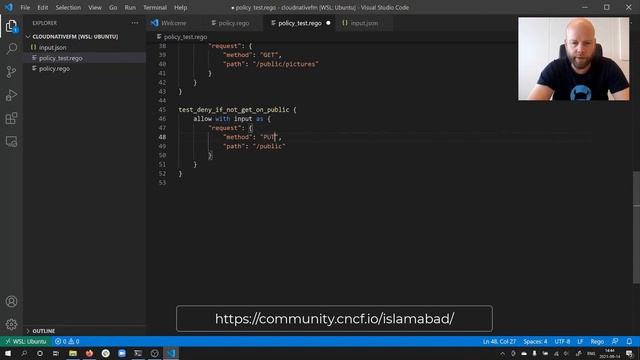The height and width of the screenshot is (360, 640).
Task: Open the Edit menu
Action: tap(42, 7)
